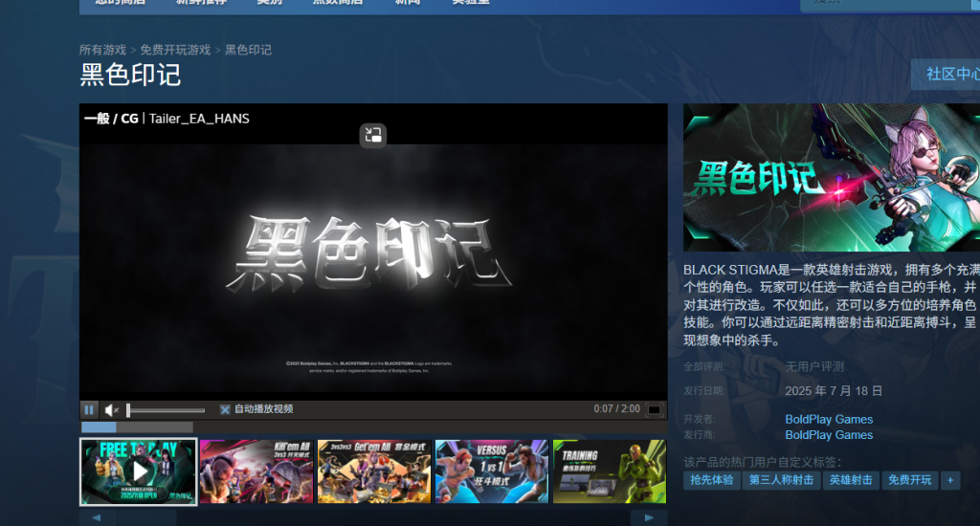Expand tags with the plus button
Image resolution: width=980 pixels, height=526 pixels.
tap(950, 480)
